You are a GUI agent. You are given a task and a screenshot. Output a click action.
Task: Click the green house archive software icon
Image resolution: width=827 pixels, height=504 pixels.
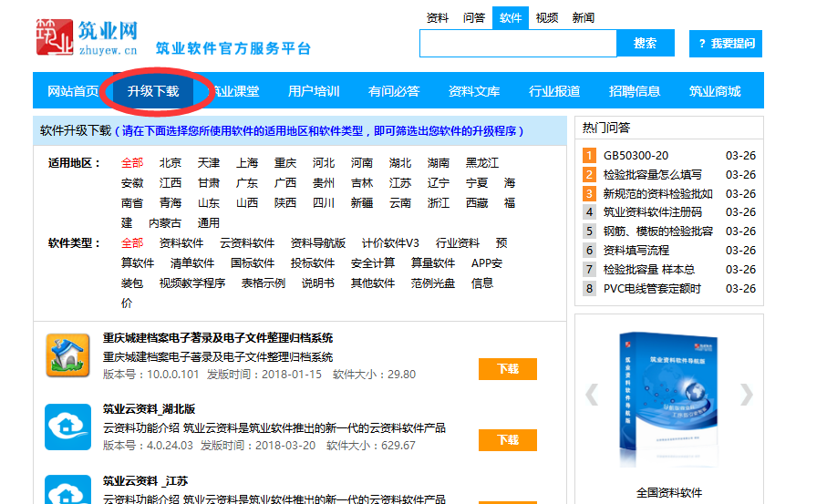pos(67,355)
